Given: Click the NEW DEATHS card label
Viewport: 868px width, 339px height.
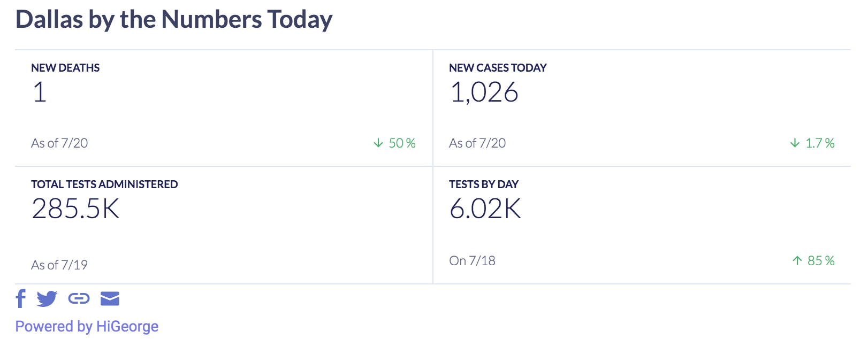Looking at the screenshot, I should click(65, 68).
